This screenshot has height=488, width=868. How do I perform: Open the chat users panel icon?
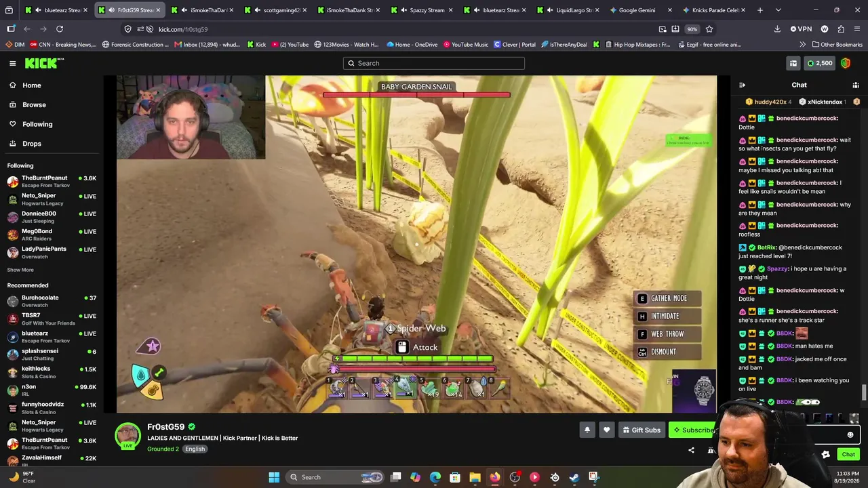click(x=856, y=85)
